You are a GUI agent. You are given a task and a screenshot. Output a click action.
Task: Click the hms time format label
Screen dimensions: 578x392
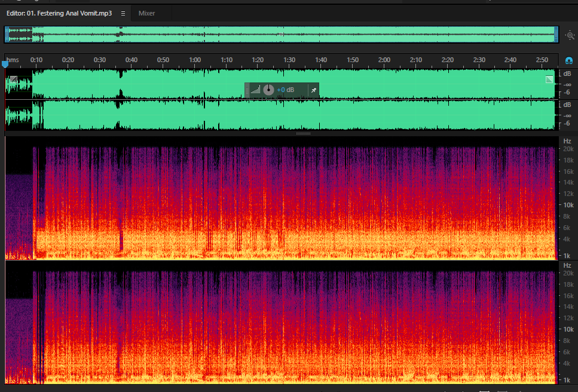tap(13, 60)
